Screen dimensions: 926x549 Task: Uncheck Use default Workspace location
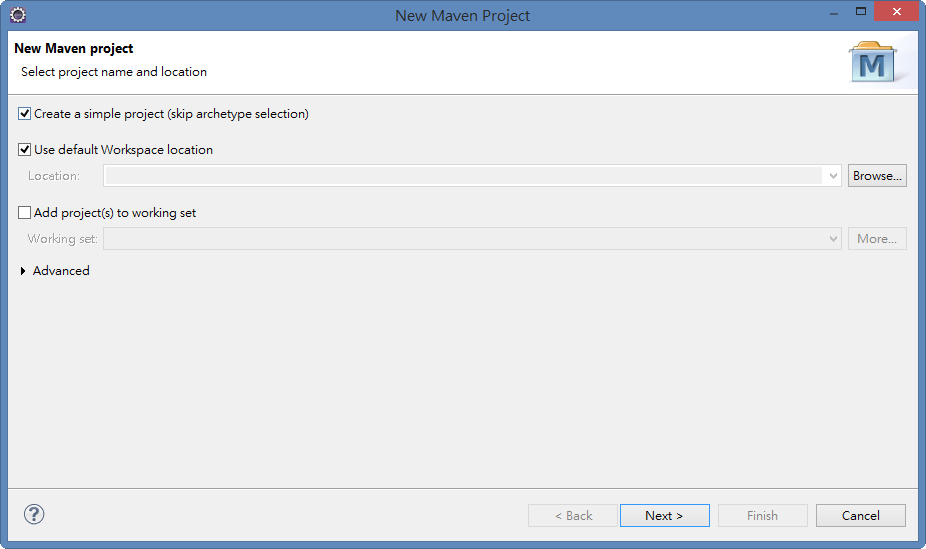pos(24,149)
